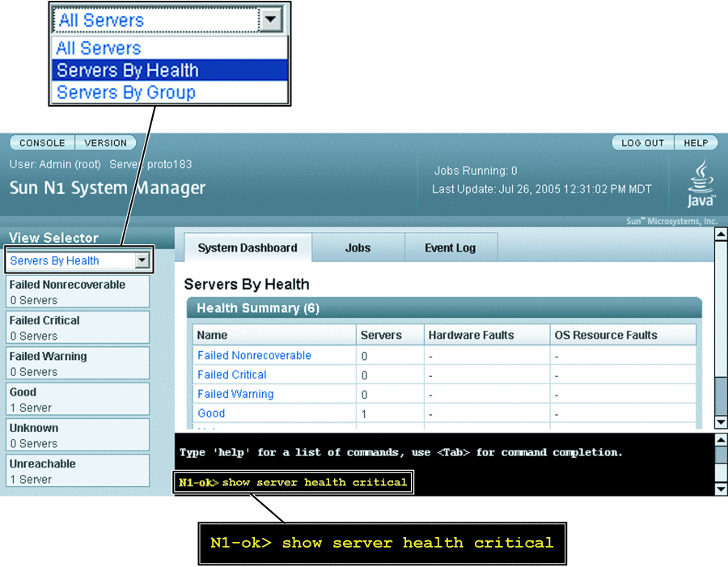Click the dashboard scrollbar down arrow
Screen dimensions: 728x567
click(x=721, y=422)
